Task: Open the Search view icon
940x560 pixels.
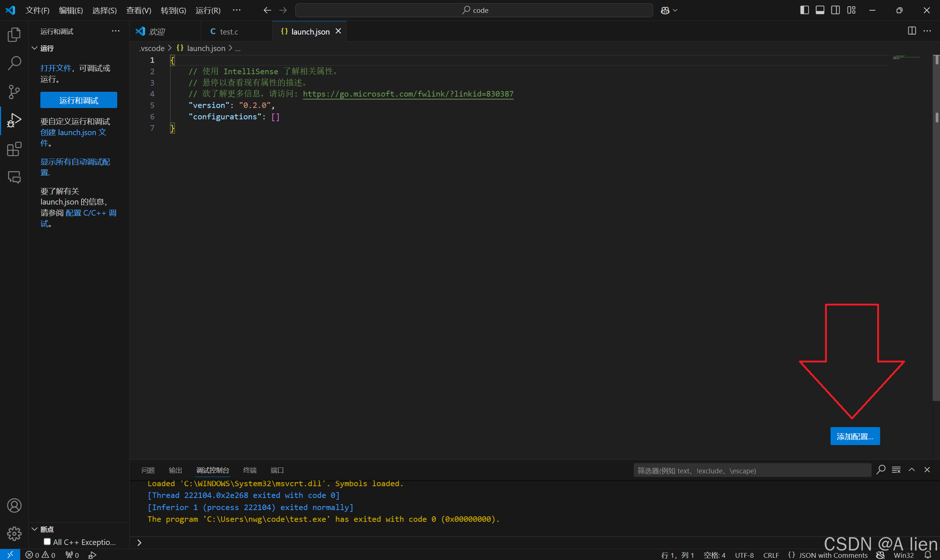Action: coord(14,63)
